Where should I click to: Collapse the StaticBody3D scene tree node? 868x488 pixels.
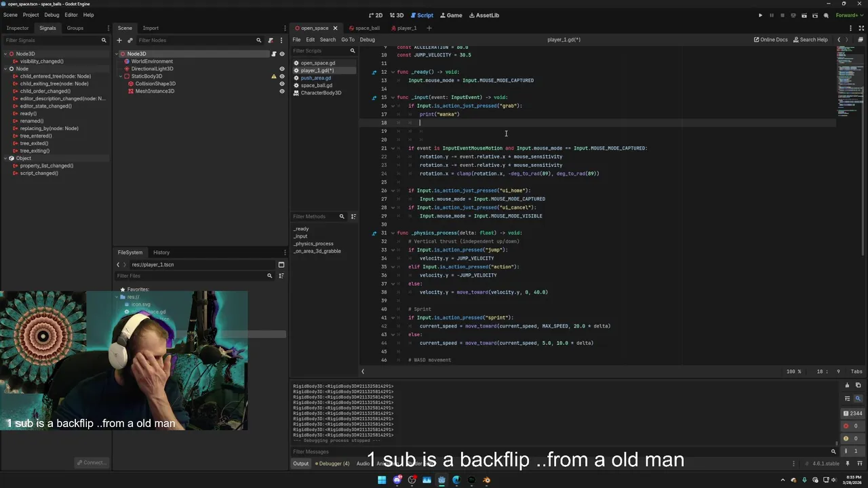click(121, 76)
